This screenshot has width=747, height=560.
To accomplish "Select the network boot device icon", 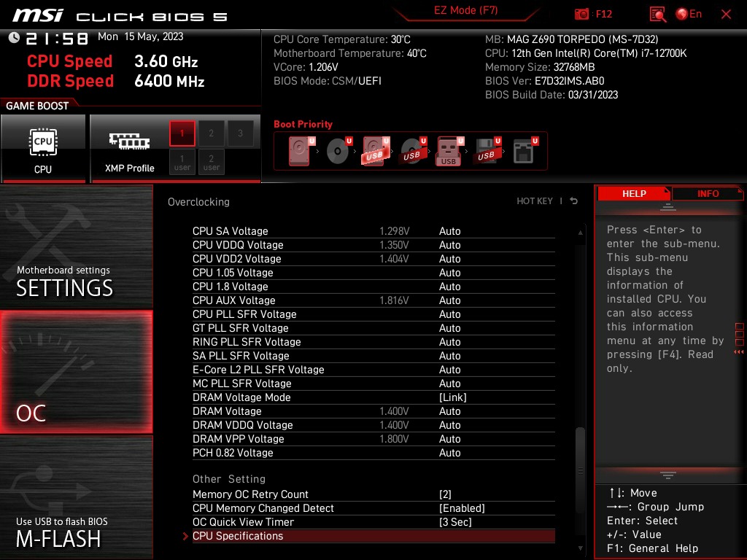I will [525, 151].
